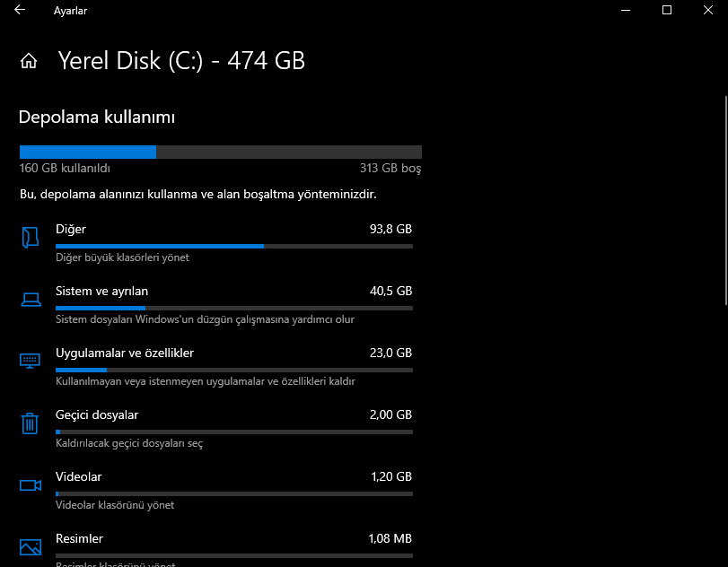The width and height of the screenshot is (728, 567).
Task: Click the Sistem ve ayrılan laptop icon
Action: [x=31, y=300]
